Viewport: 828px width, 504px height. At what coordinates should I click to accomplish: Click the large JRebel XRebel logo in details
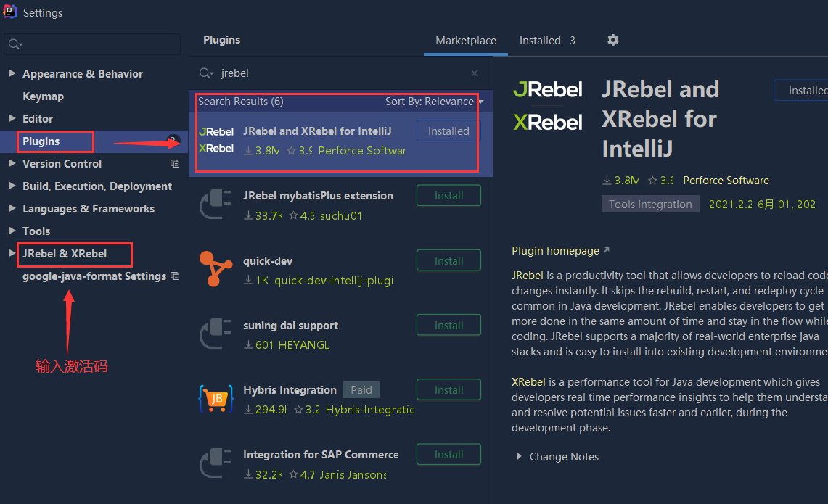tap(548, 106)
